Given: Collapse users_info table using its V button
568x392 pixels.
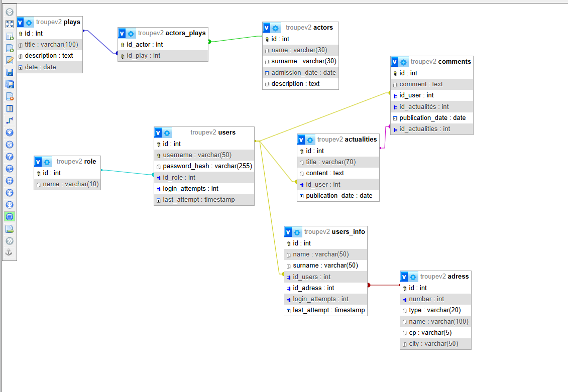Looking at the screenshot, I should pos(288,232).
